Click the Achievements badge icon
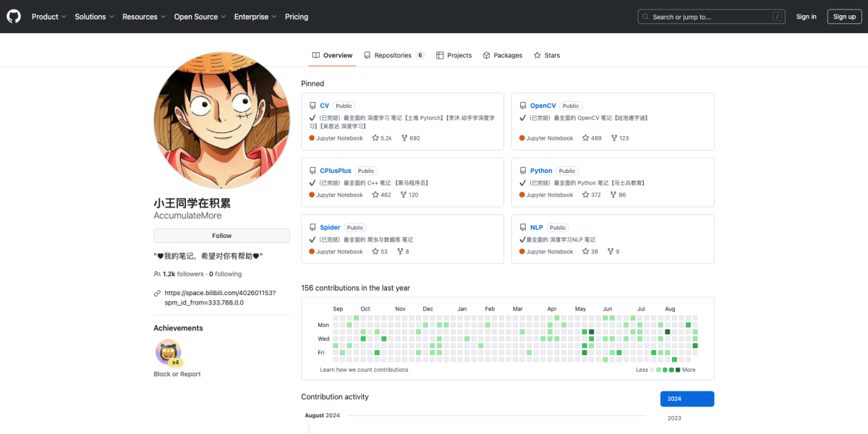The height and width of the screenshot is (434, 868). (168, 352)
